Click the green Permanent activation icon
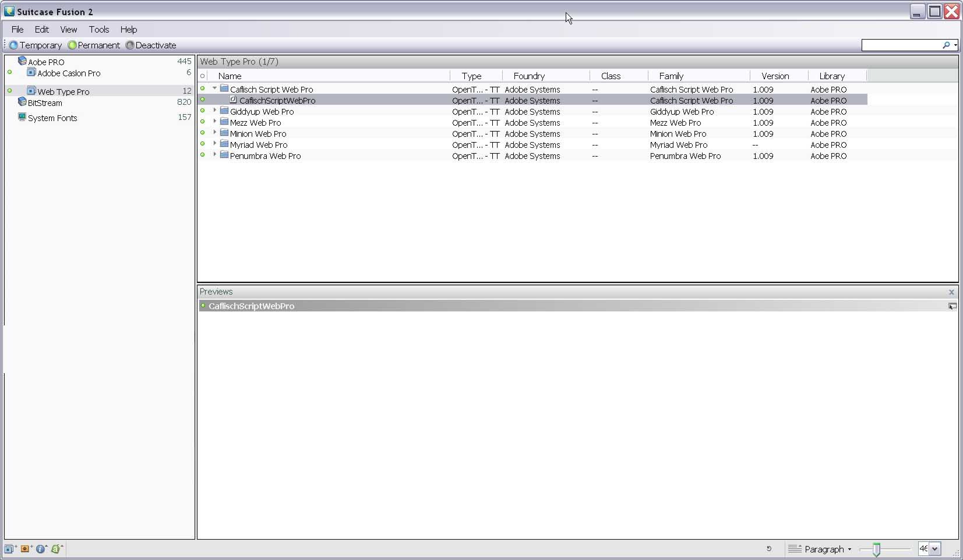 pyautogui.click(x=72, y=45)
